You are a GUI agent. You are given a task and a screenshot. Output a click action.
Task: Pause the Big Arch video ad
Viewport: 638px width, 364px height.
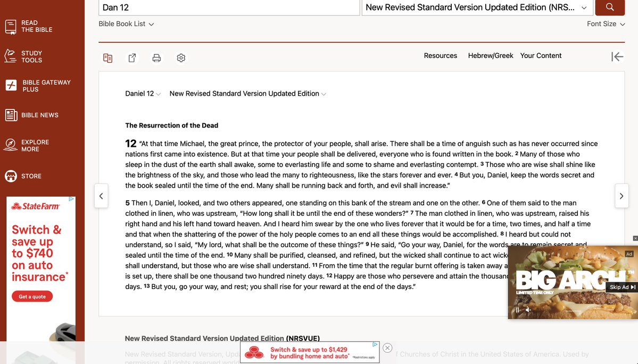[x=518, y=310]
